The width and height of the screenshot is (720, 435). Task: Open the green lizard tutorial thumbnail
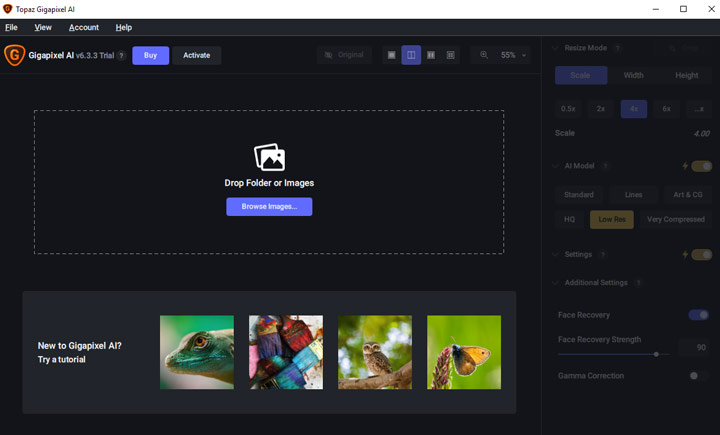pyautogui.click(x=197, y=352)
